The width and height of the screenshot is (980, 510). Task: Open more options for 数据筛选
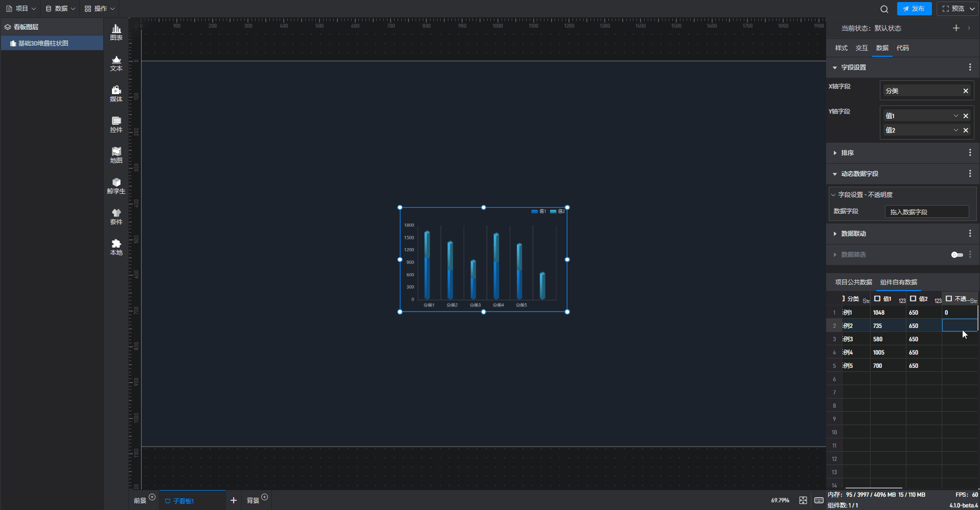tap(970, 255)
